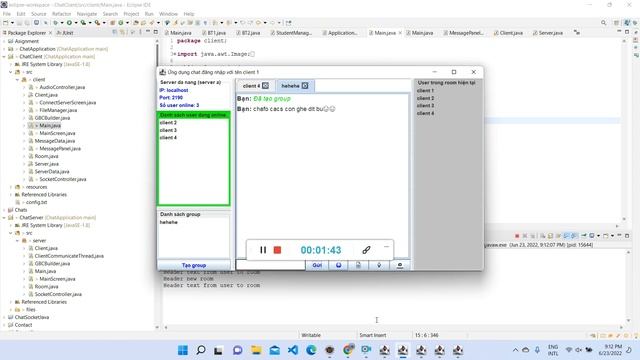This screenshot has width=640, height=360.
Task: Pause the screen recording timer
Action: click(x=263, y=250)
